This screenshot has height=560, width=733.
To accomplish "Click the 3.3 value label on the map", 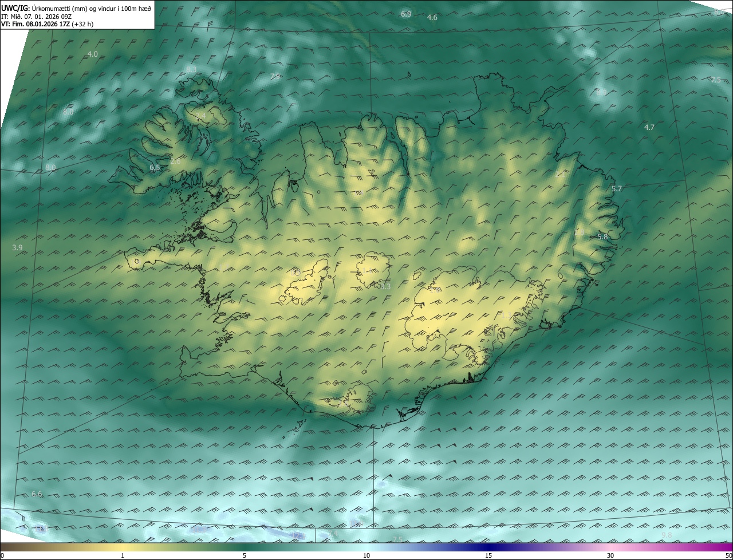I will point(385,286).
